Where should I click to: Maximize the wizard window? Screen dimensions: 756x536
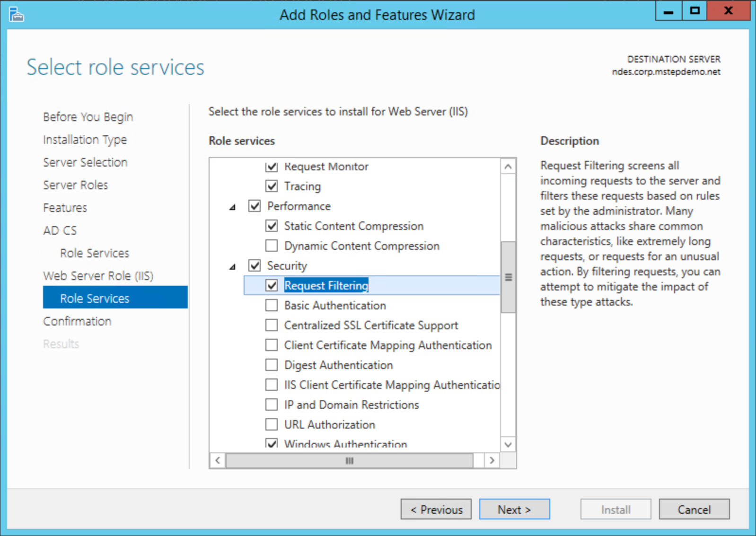point(694,11)
